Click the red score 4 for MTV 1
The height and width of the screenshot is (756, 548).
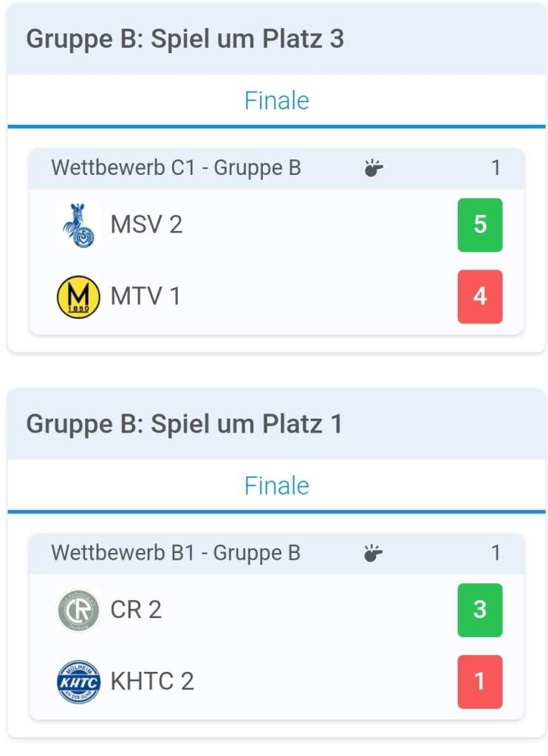(480, 297)
